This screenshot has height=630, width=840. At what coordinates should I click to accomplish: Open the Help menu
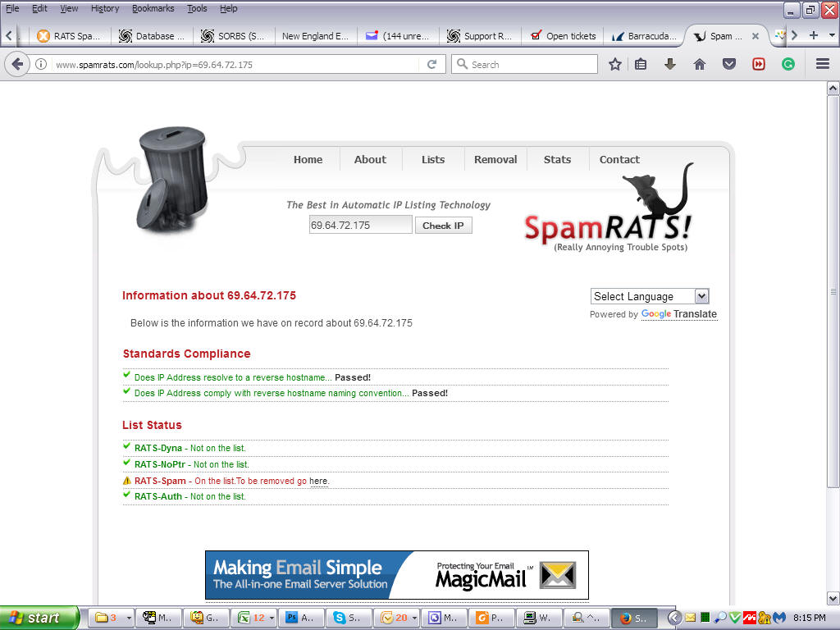coord(229,8)
